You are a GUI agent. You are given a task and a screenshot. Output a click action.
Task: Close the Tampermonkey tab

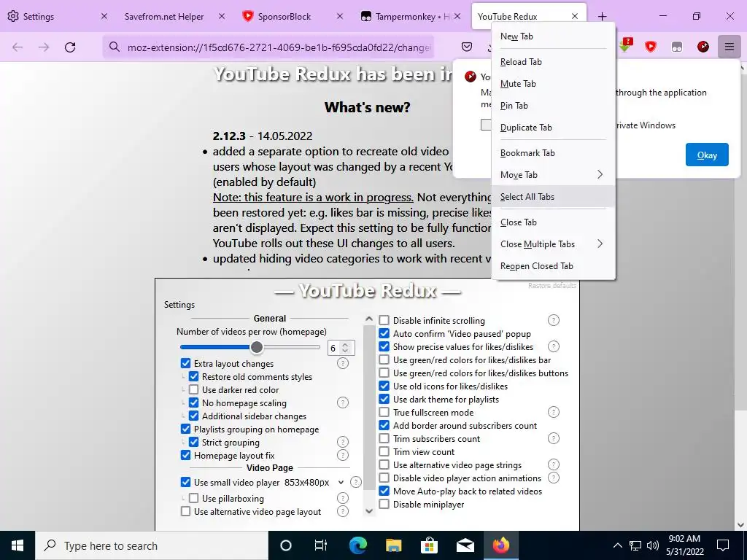[x=457, y=16]
